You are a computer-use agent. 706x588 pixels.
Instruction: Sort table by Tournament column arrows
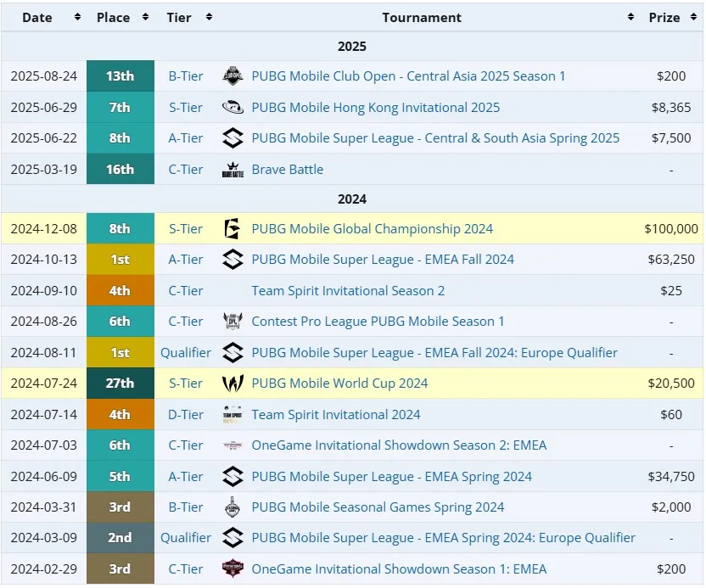click(x=630, y=17)
